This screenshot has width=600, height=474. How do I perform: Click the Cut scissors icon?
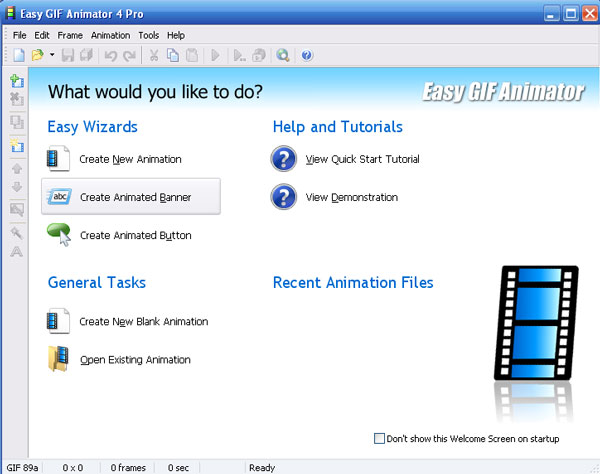[x=154, y=55]
